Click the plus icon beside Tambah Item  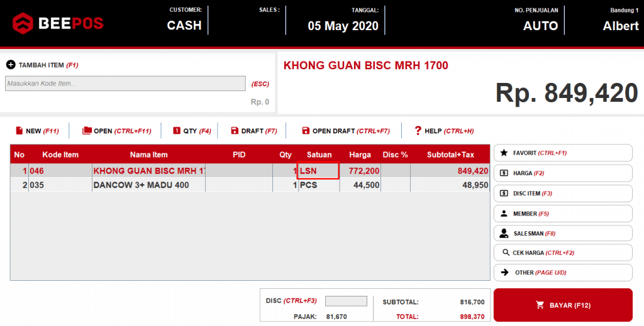[x=11, y=65]
